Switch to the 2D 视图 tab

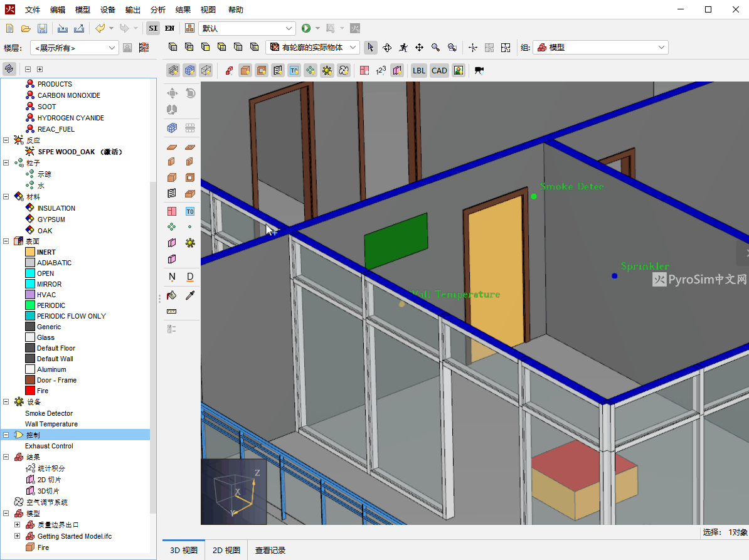226,551
